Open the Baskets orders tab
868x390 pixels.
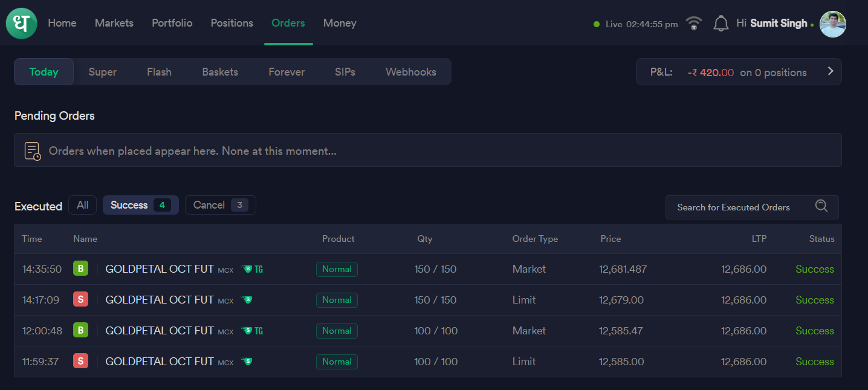coord(220,72)
